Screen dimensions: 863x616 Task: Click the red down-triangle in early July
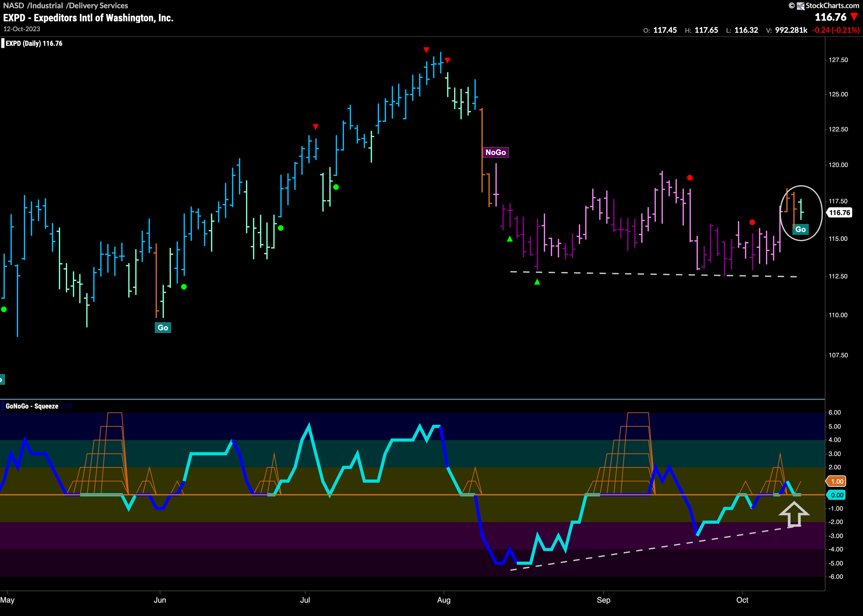[x=316, y=126]
